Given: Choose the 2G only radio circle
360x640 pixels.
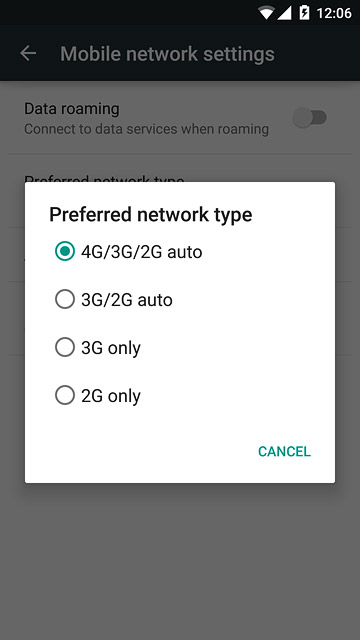Looking at the screenshot, I should (x=65, y=396).
